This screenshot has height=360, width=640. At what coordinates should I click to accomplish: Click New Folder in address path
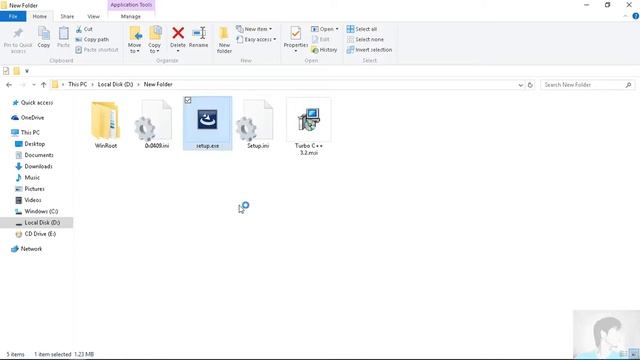(x=158, y=84)
